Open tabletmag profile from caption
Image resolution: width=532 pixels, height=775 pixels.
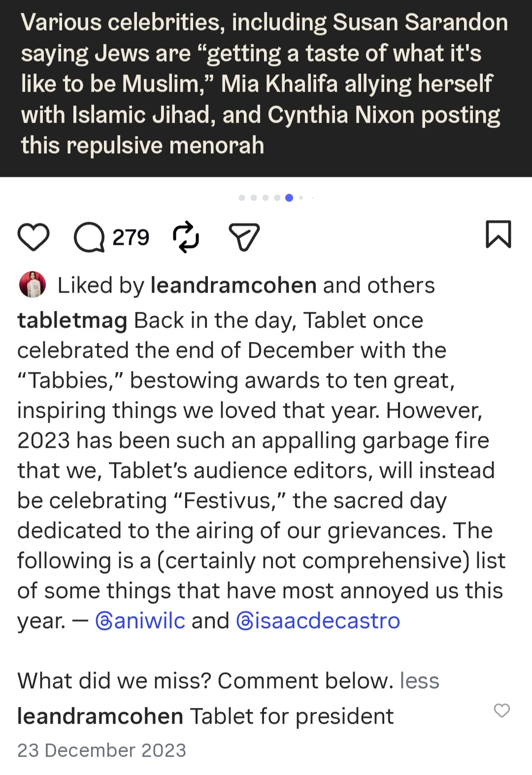[x=72, y=320]
